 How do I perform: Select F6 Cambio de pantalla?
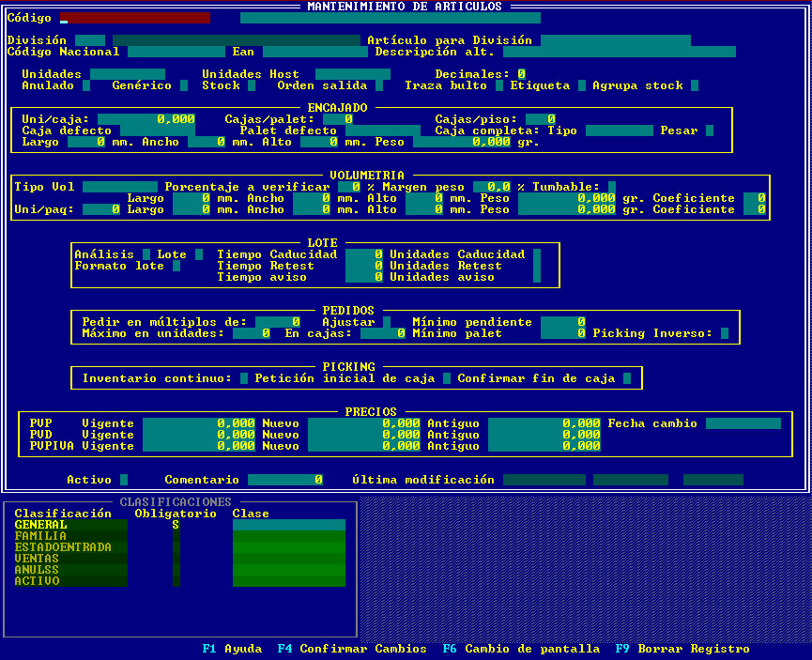click(x=521, y=649)
